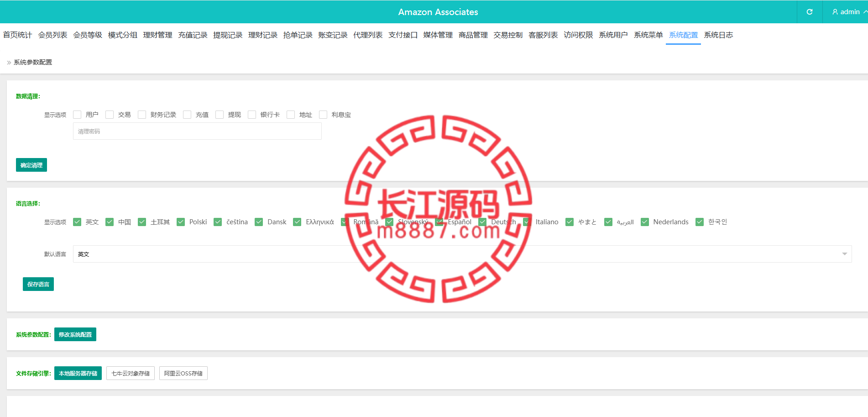Viewport: 868px width, 417px height.
Task: Check the 交易 cleanup checkbox
Action: coord(110,115)
